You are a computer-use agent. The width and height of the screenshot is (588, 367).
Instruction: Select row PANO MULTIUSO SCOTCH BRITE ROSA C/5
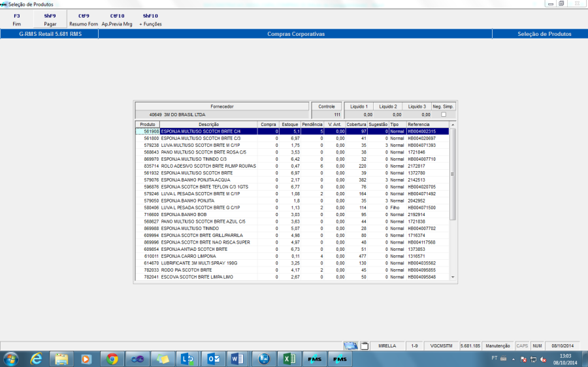tap(292, 152)
